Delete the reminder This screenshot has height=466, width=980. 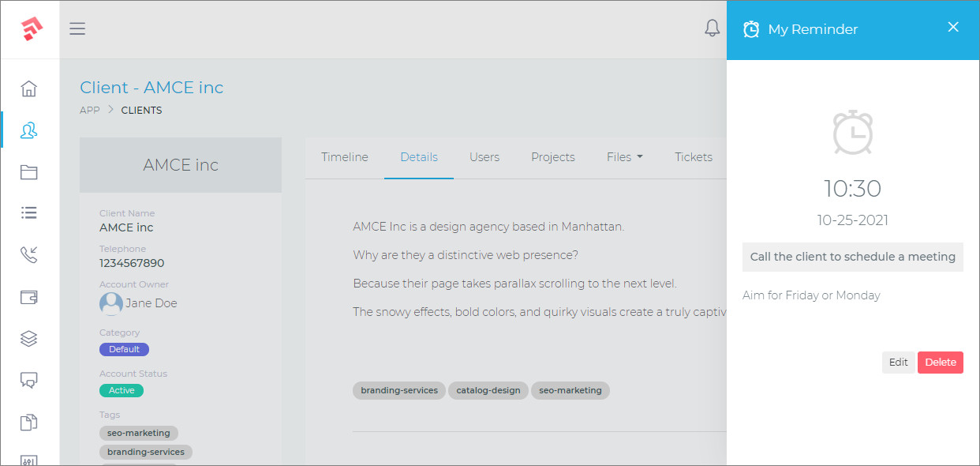point(940,363)
